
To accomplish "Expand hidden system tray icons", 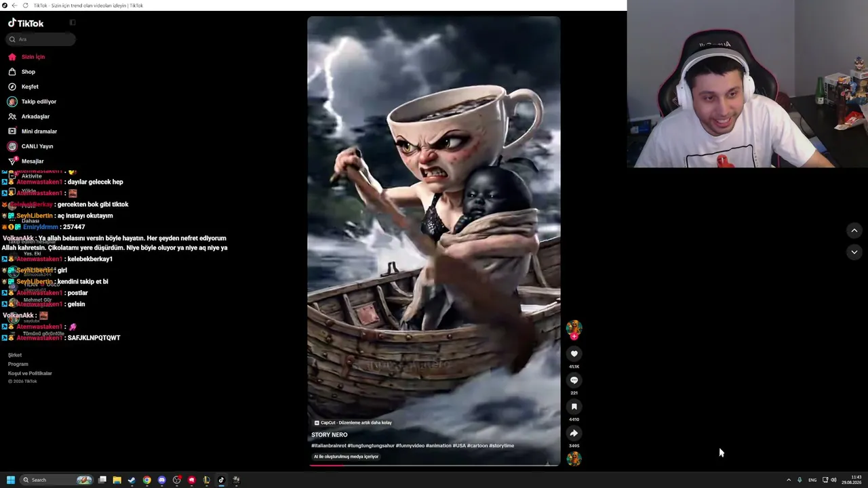I will (x=789, y=480).
